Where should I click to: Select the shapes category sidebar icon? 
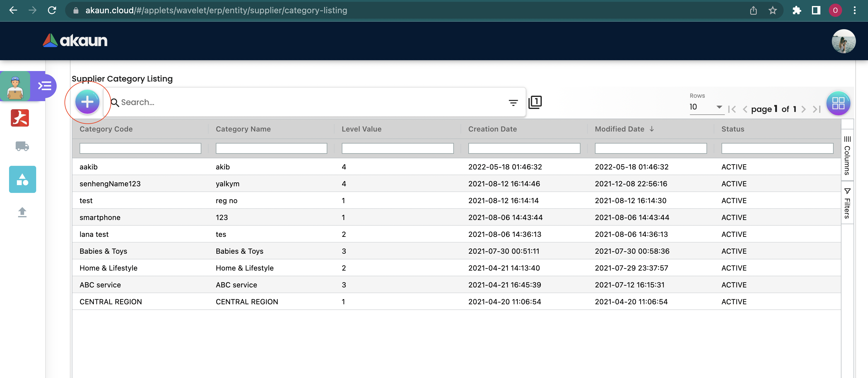pyautogui.click(x=23, y=179)
